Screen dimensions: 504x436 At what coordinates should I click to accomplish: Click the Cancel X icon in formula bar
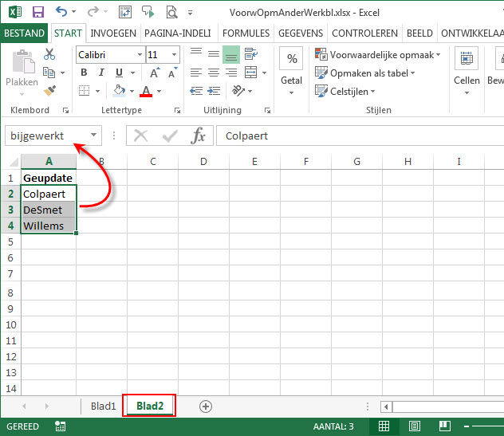coord(140,136)
